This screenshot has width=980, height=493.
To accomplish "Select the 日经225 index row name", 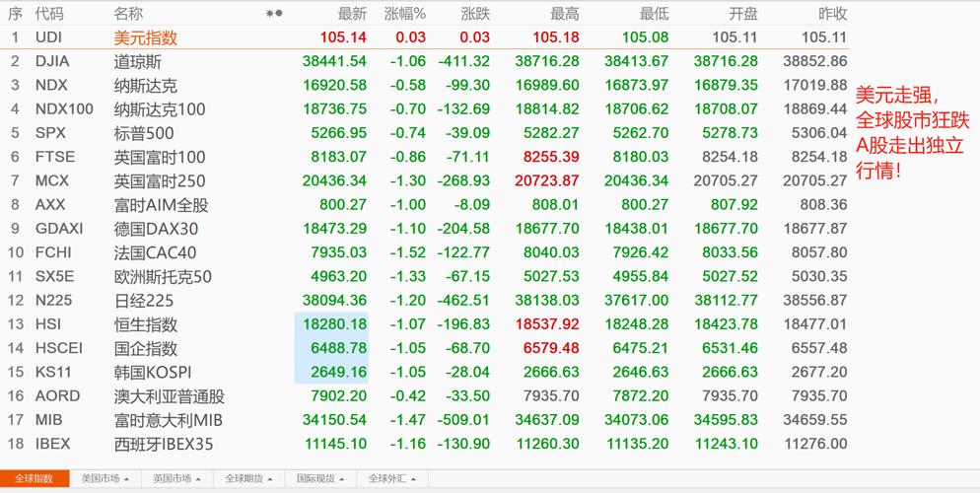I will pyautogui.click(x=143, y=300).
